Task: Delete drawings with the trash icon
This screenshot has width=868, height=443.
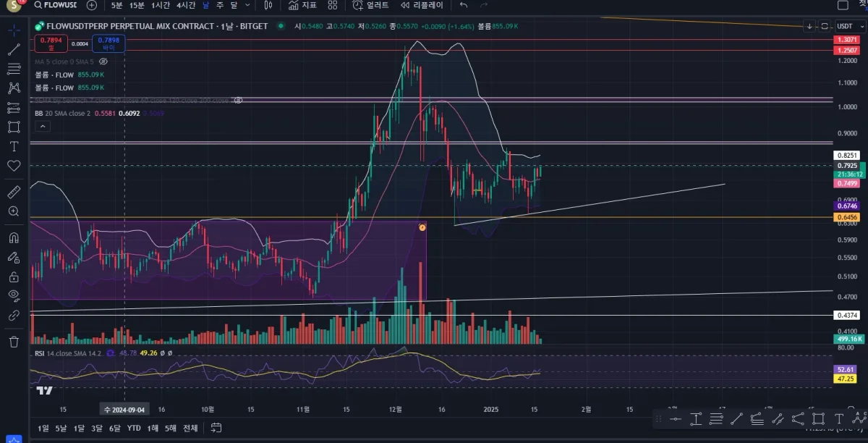Action: pyautogui.click(x=14, y=341)
